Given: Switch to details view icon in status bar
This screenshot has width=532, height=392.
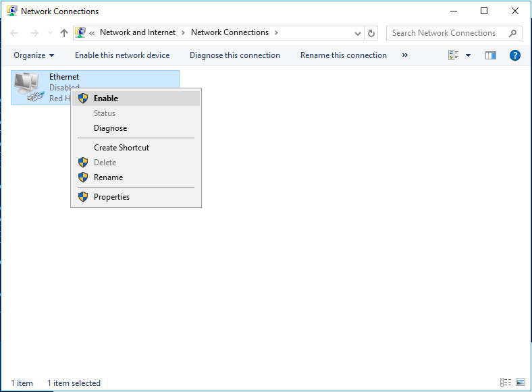Looking at the screenshot, I should point(506,383).
